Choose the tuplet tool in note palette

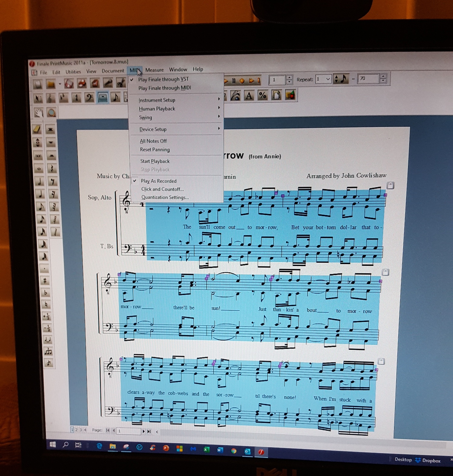point(48,351)
